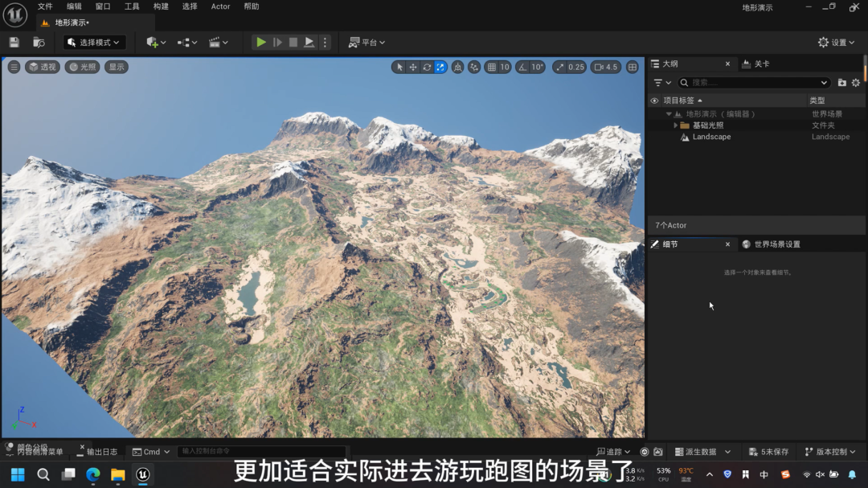The height and width of the screenshot is (488, 868).
Task: Open the play options three-dot menu
Action: click(x=325, y=42)
